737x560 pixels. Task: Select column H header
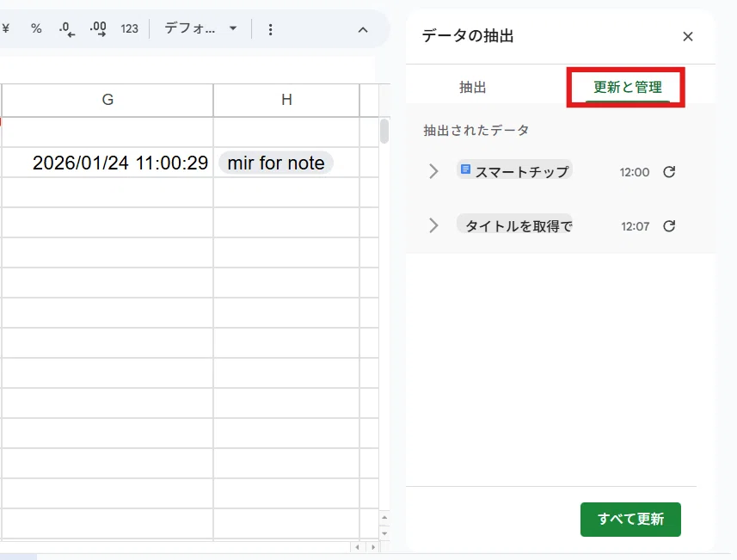(x=286, y=100)
